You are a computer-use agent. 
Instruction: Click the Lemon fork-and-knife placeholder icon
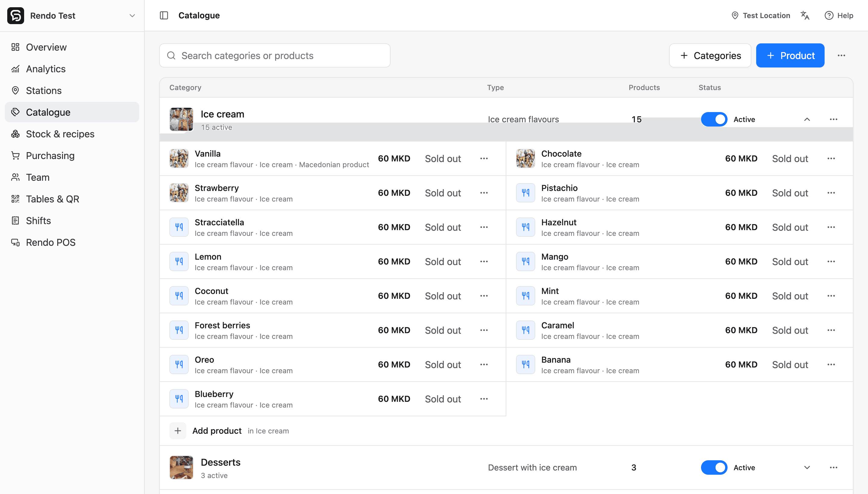point(179,261)
